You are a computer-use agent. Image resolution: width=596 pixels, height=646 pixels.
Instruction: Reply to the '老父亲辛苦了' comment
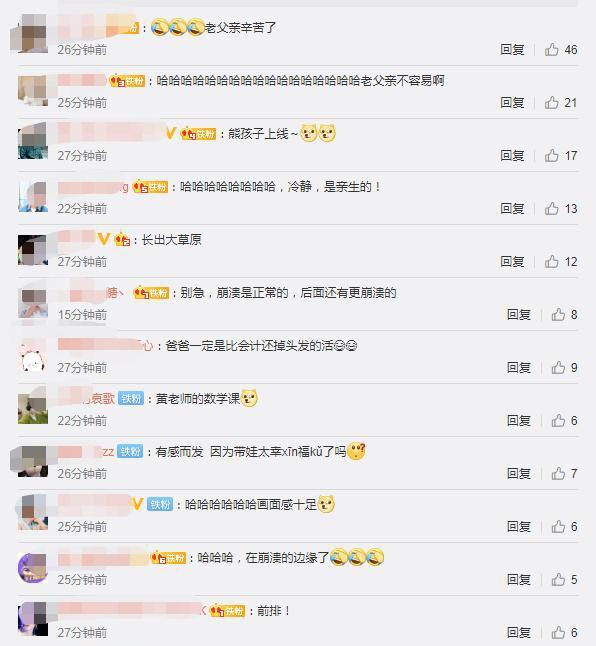512,50
